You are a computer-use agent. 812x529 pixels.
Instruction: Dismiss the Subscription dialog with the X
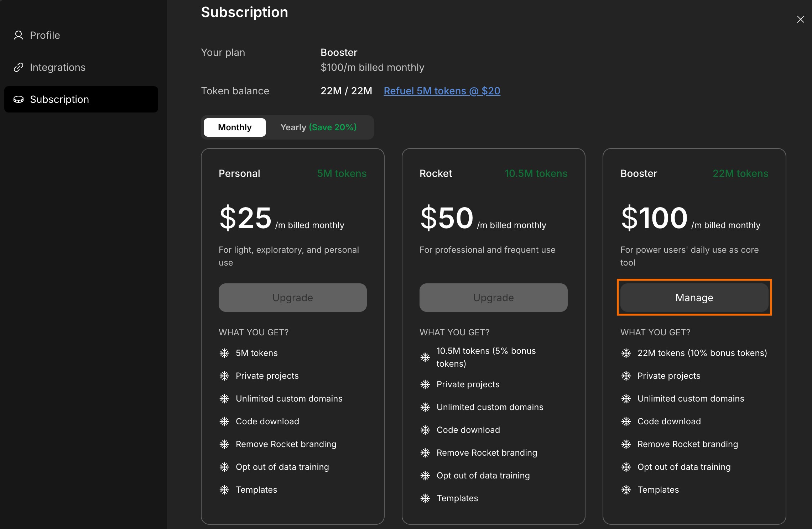pyautogui.click(x=801, y=19)
